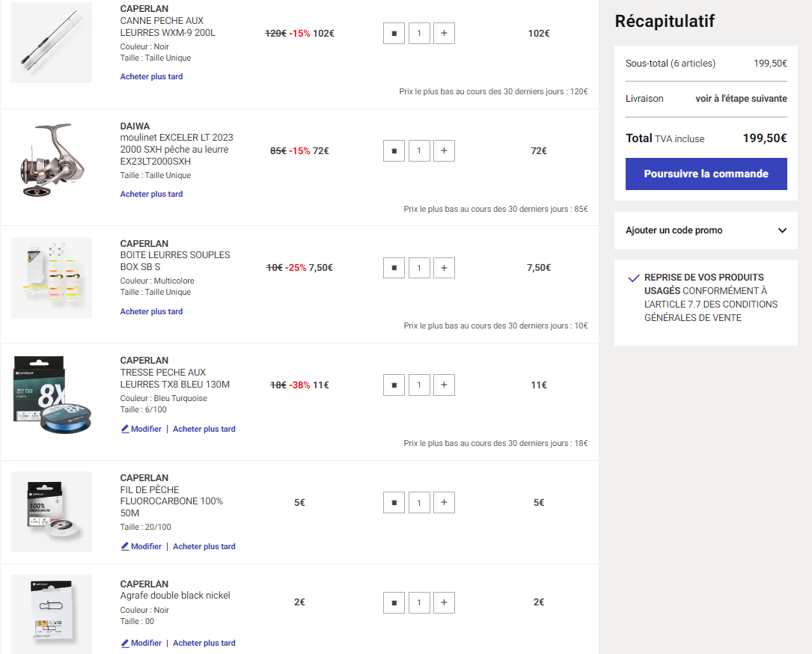Click the lowest-price note showing 120€
Viewport: 812px width, 654px height.
[x=493, y=91]
